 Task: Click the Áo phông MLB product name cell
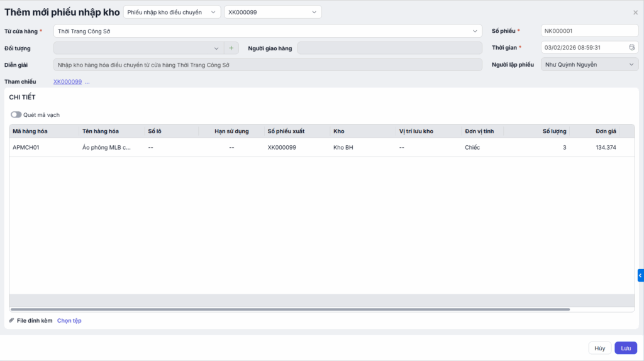[112, 147]
